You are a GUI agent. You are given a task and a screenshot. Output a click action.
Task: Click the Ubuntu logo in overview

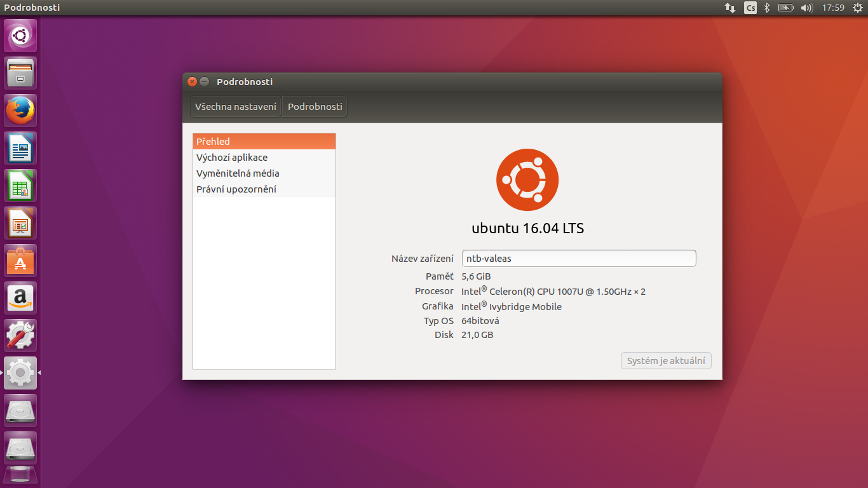(x=527, y=180)
